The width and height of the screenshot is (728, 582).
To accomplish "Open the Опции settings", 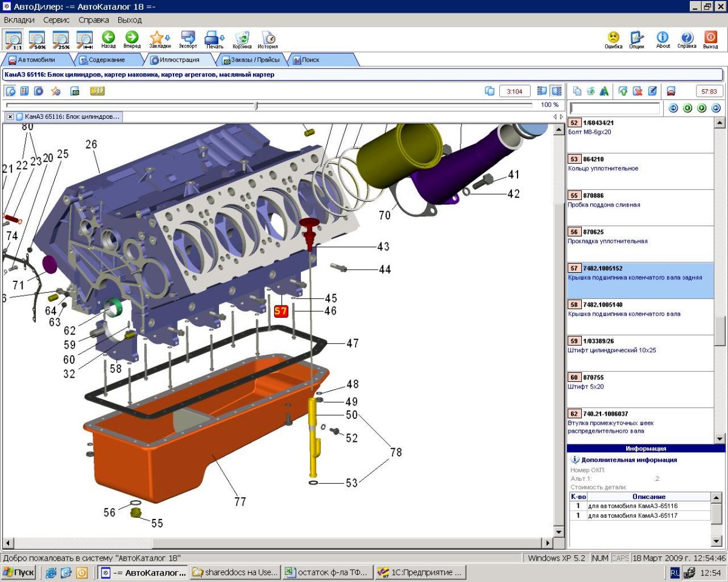I will click(636, 39).
